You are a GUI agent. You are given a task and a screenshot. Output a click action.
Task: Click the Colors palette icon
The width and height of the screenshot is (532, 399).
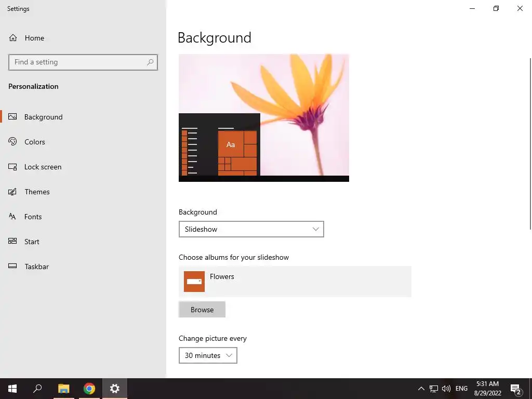12,141
